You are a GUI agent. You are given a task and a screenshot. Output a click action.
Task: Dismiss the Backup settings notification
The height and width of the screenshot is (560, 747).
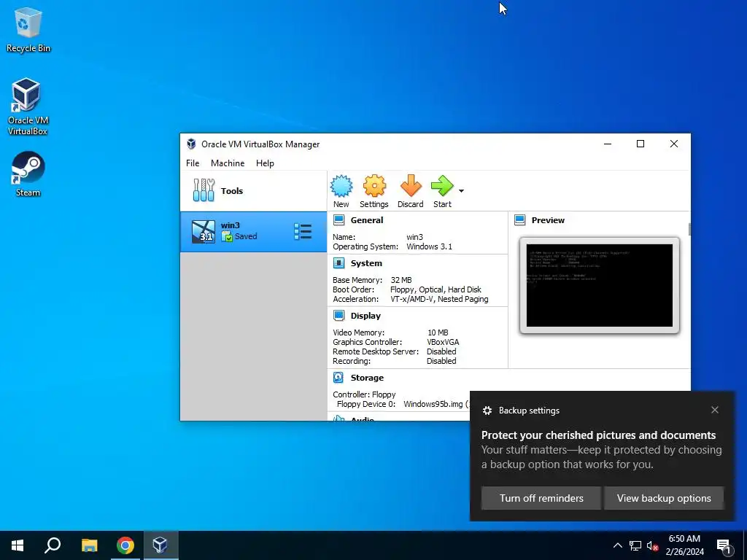pos(715,410)
